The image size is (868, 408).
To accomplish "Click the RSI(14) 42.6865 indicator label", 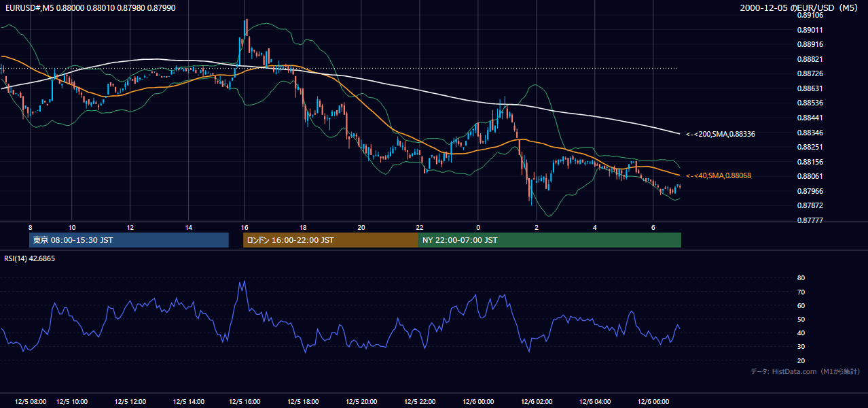I will (x=30, y=258).
